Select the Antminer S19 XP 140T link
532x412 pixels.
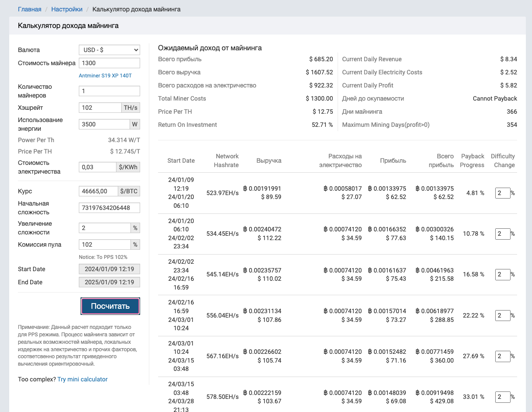105,76
